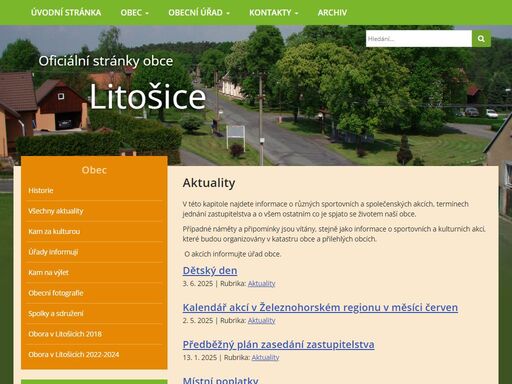
Task: Click Aktuality rubric dated 2. 5. 2025
Action: (261, 321)
